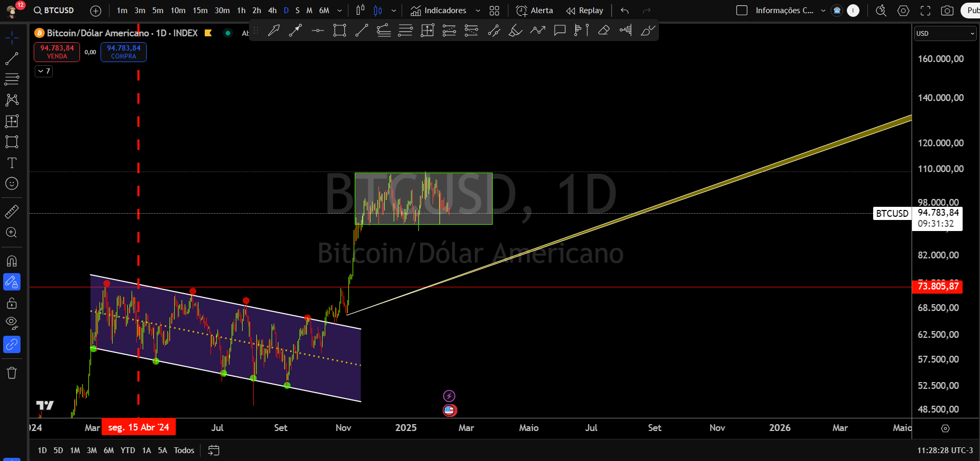980x461 pixels.
Task: Select the arrow drawing tool in favorites toolbar
Action: pyautogui.click(x=274, y=31)
